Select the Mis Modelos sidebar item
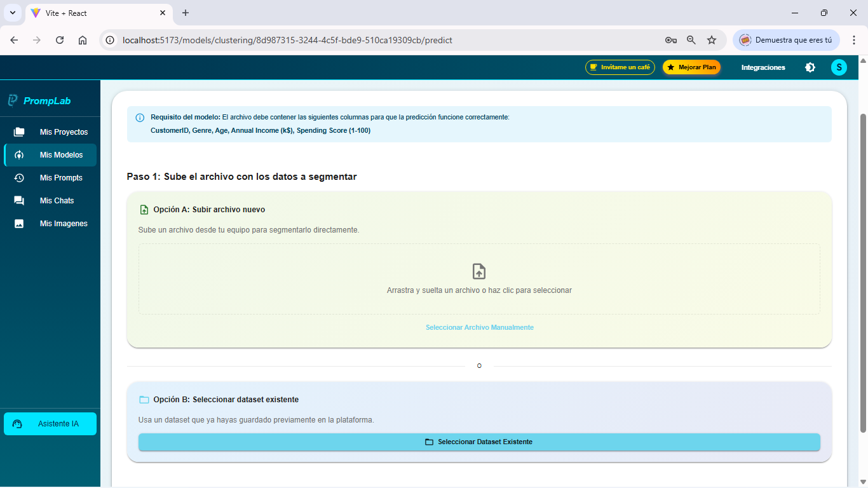Screen dimensions: 868x488 (50, 155)
